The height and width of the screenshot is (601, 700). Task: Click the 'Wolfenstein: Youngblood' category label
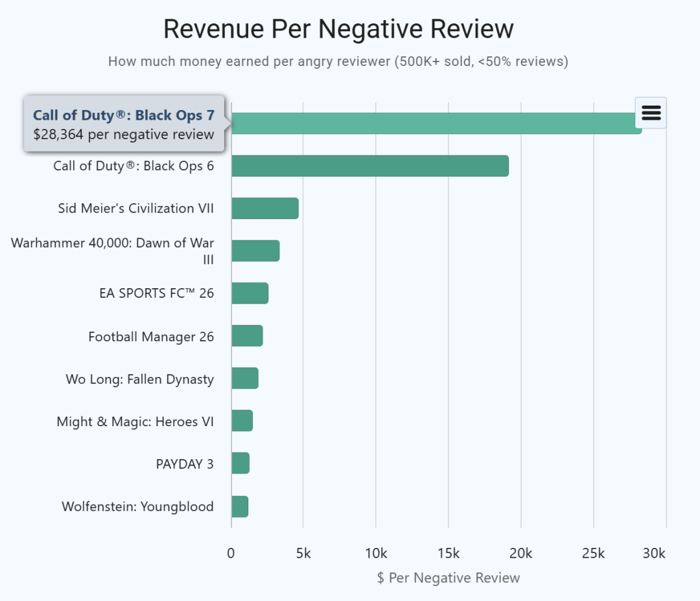tap(137, 506)
